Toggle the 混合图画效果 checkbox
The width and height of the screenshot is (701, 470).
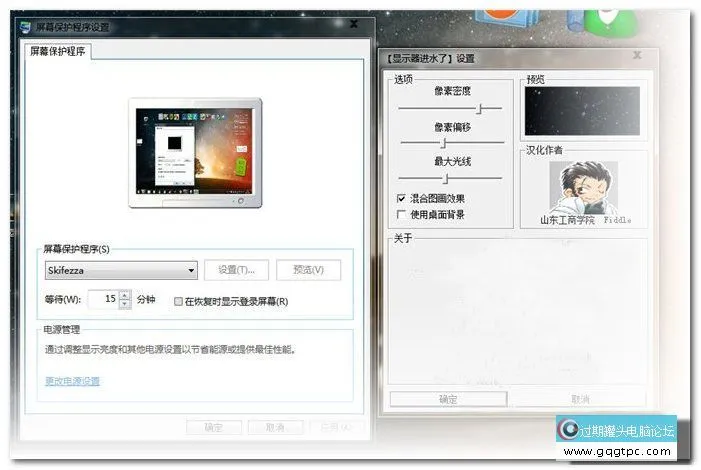402,199
